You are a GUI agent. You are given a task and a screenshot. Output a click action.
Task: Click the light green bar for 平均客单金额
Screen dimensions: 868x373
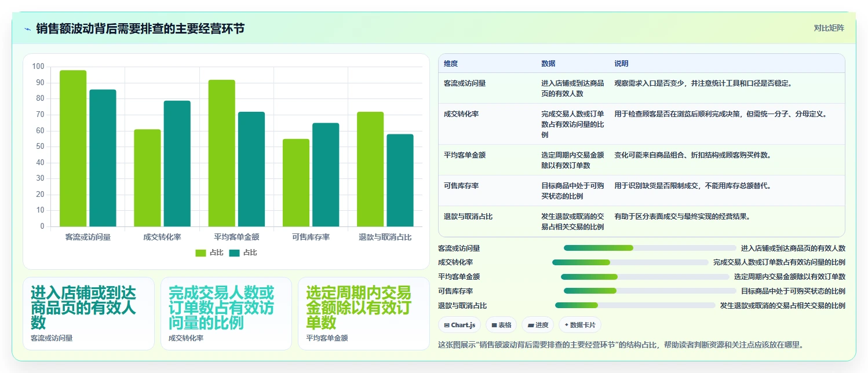(222, 153)
